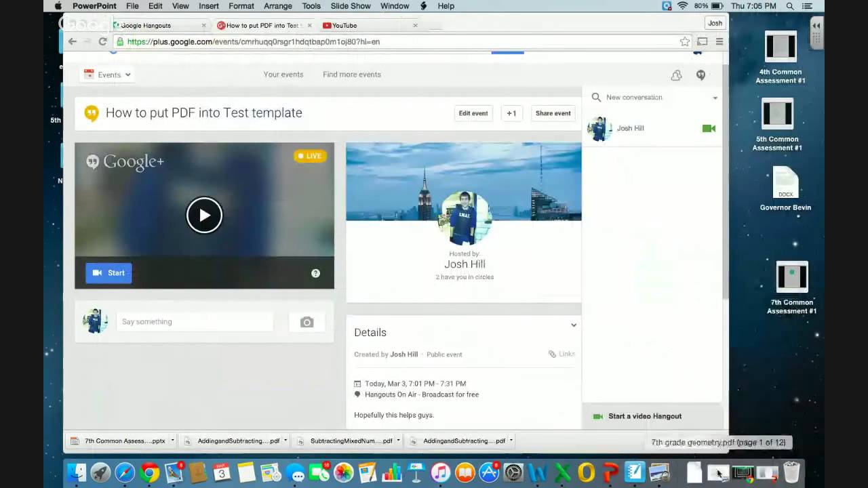
Task: Open Microsoft Word from the dock
Action: [x=538, y=472]
